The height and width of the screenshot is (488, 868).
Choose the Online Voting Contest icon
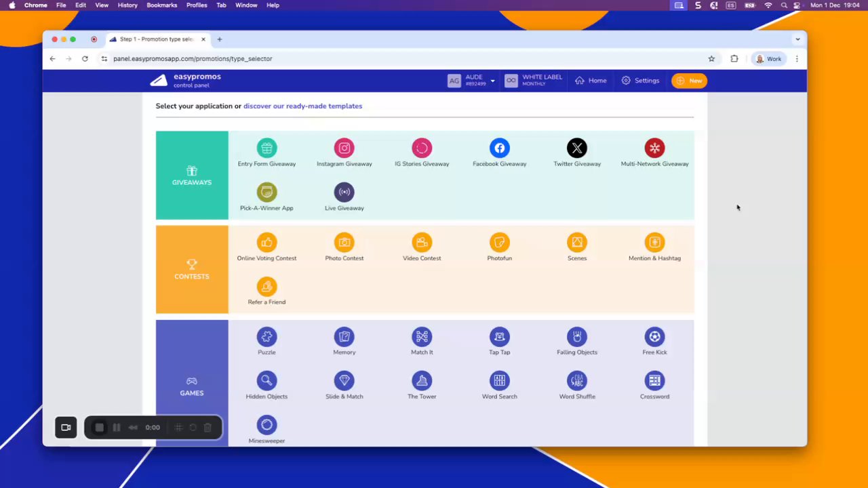click(x=267, y=242)
